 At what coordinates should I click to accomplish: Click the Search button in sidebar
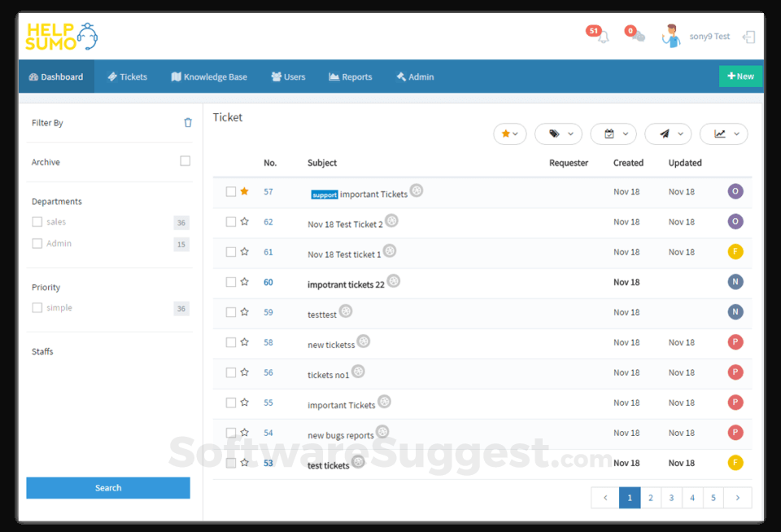point(107,487)
